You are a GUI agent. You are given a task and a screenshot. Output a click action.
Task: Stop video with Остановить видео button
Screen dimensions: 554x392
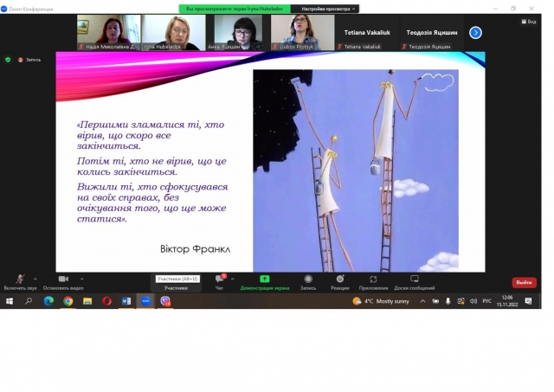click(63, 282)
